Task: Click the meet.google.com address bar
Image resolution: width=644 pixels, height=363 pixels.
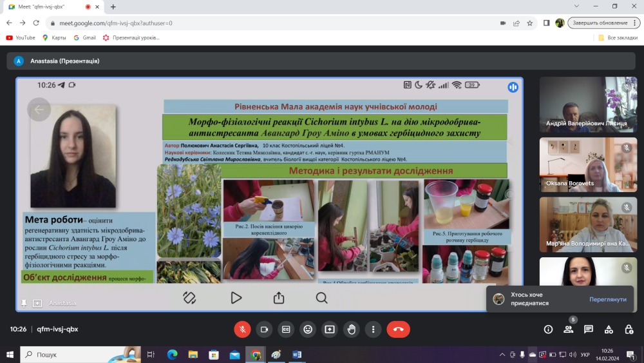Action: [x=271, y=23]
